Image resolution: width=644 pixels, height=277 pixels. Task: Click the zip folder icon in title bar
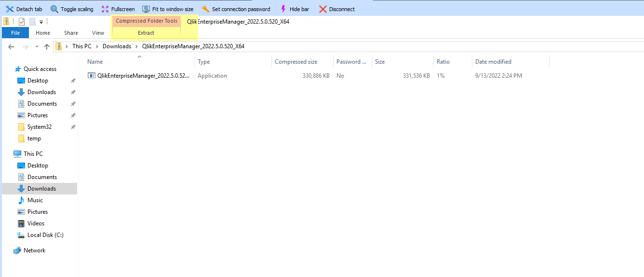coord(6,21)
